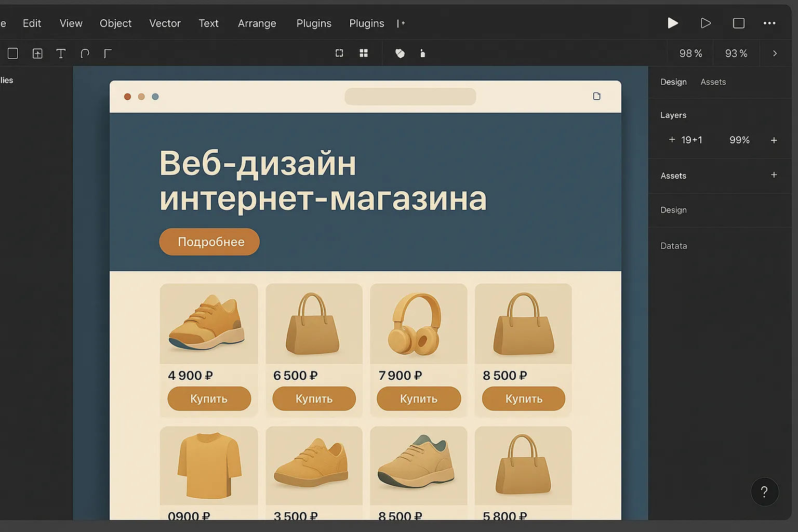The width and height of the screenshot is (798, 532).
Task: Click the square stop icon in the top bar
Action: (x=739, y=23)
